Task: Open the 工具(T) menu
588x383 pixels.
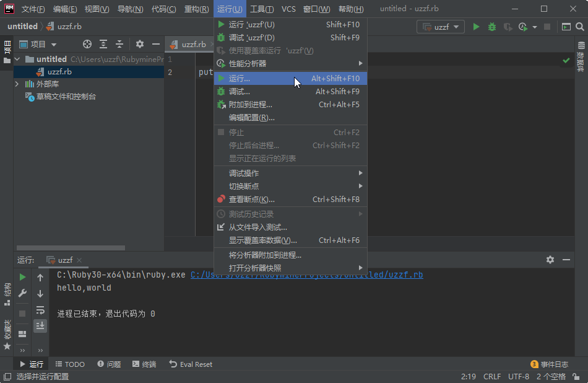Action: [262, 9]
